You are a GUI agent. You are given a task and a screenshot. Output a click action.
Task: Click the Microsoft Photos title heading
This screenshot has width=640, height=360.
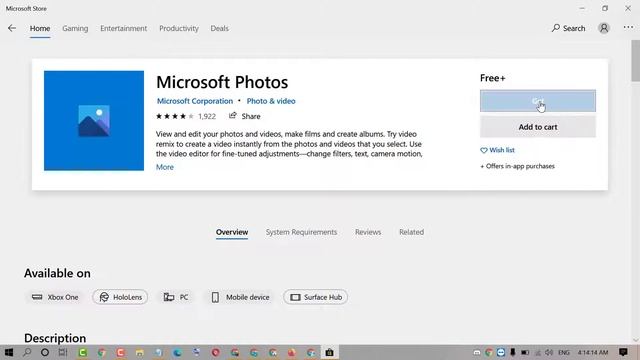tap(222, 82)
